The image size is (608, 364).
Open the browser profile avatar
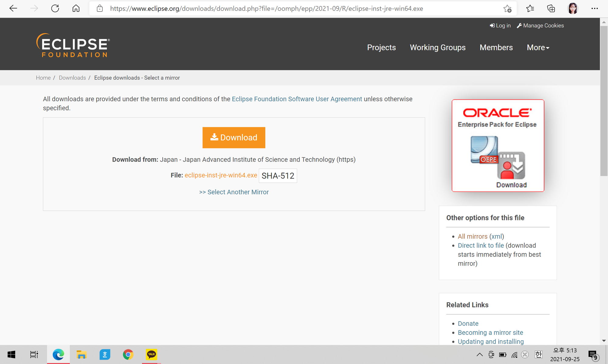tap(573, 9)
